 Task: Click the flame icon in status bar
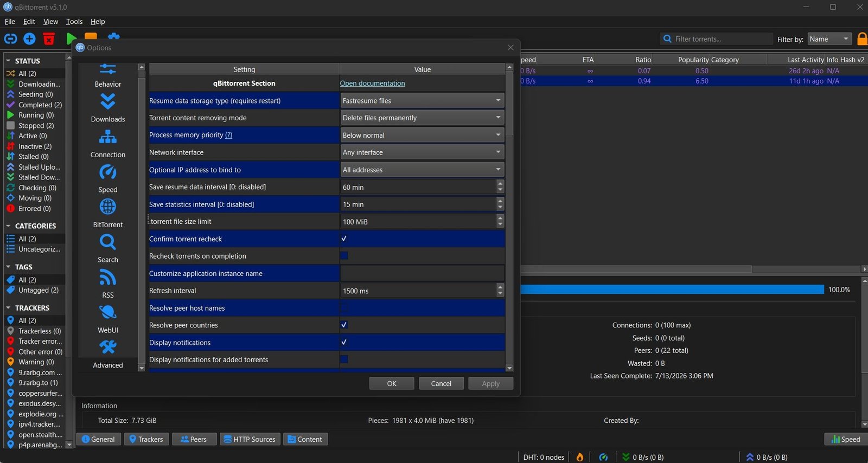click(x=580, y=457)
